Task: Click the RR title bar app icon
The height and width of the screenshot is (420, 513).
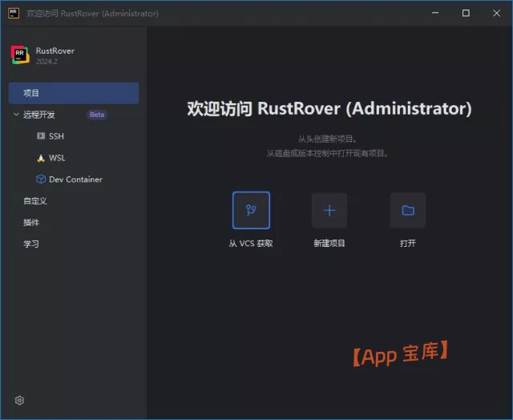Action: [x=14, y=14]
